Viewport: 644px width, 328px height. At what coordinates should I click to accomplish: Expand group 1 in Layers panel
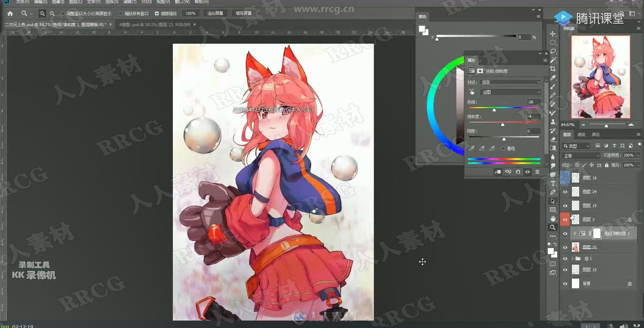tap(572, 259)
